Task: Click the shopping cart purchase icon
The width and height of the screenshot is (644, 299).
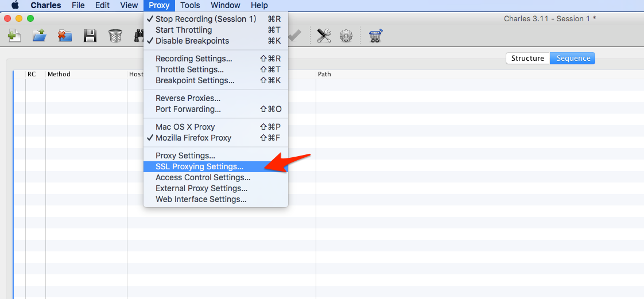Action: [376, 36]
